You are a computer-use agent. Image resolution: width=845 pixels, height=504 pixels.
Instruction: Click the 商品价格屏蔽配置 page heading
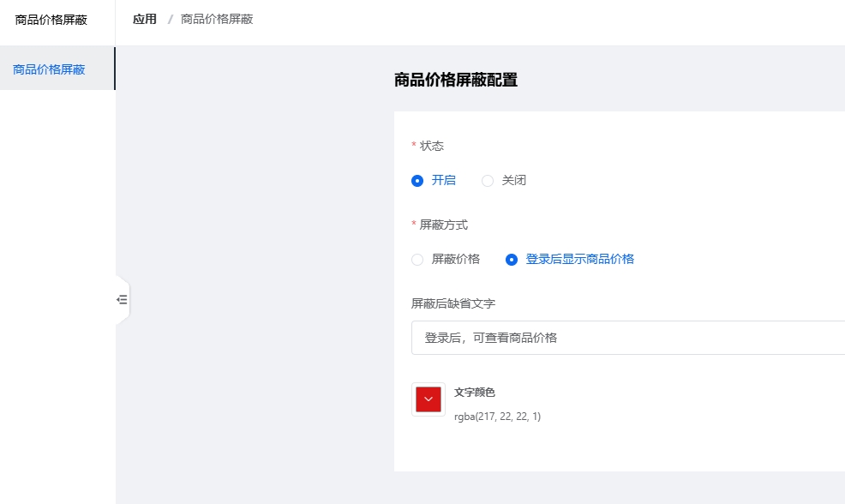tap(456, 80)
